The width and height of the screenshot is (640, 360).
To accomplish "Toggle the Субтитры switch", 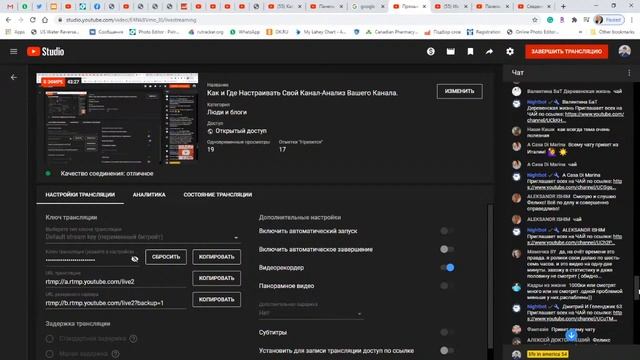I will [x=447, y=332].
